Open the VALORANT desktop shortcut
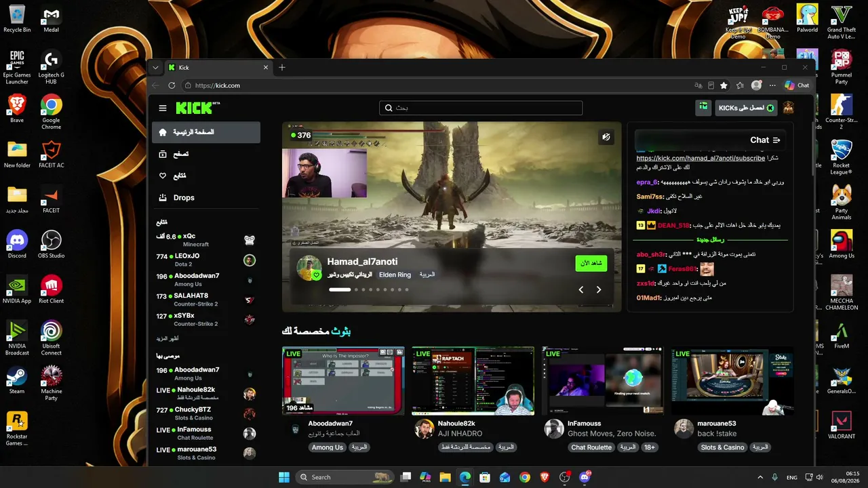 [x=842, y=425]
